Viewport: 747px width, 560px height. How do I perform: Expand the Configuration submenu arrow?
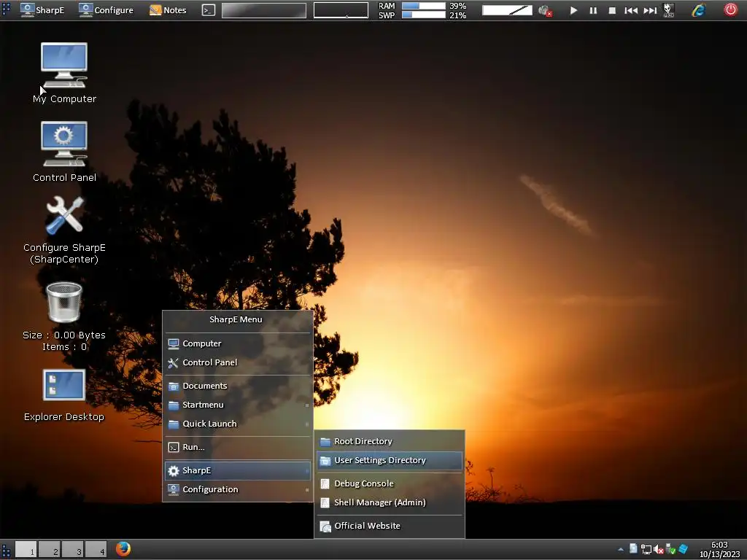(307, 489)
